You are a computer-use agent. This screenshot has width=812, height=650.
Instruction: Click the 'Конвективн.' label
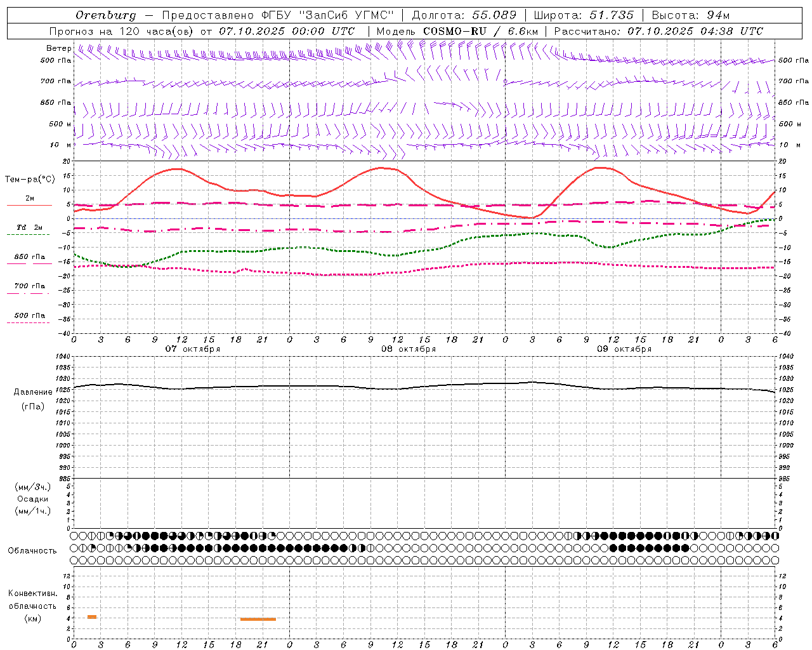pos(33,594)
